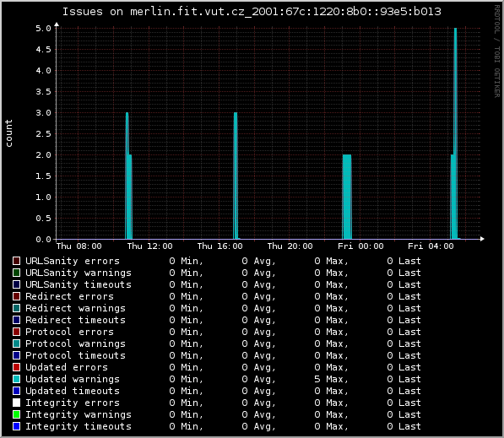Click the wide cyan bar near Fri 00:00
Image resolution: width=504 pixels, height=438 pixels.
click(x=347, y=197)
